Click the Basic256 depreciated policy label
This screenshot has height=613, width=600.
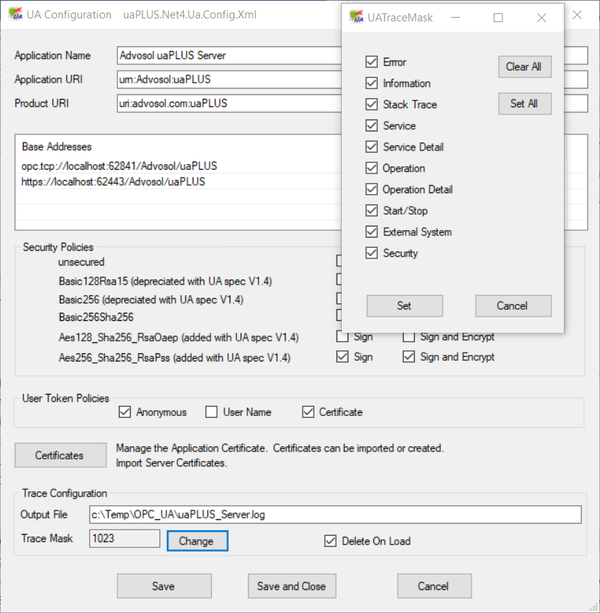pyautogui.click(x=151, y=299)
